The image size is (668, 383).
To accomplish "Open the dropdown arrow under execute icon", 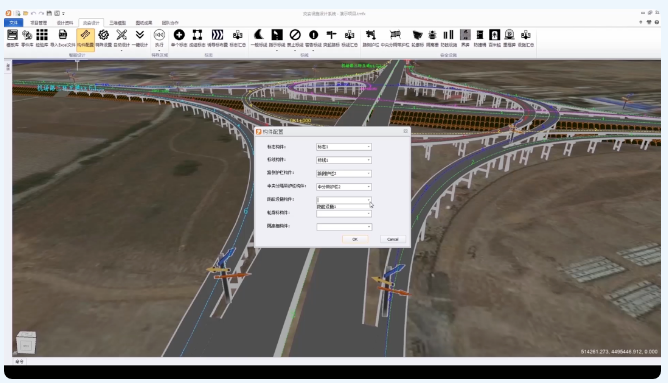I will pos(159,50).
